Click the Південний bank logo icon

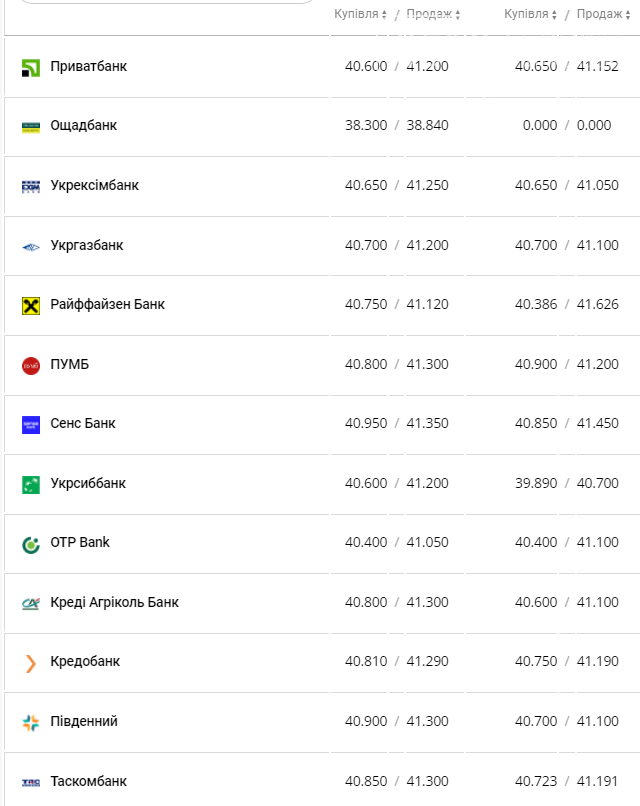click(31, 722)
